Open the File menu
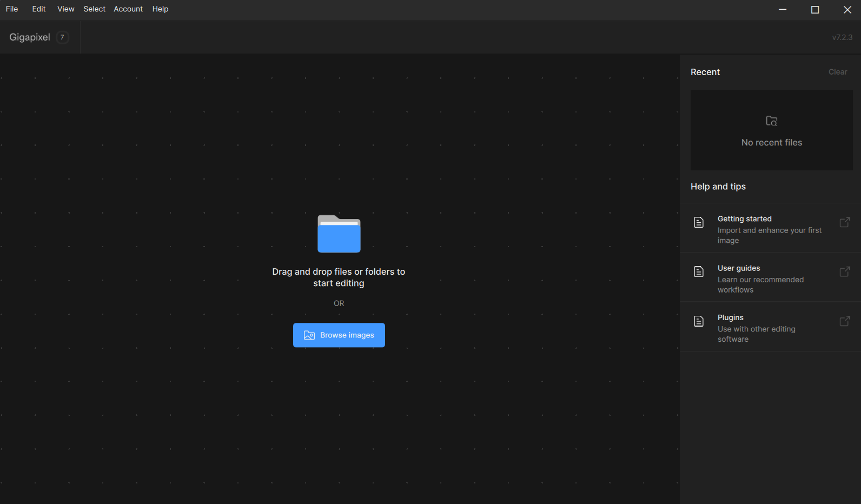Screen dimensions: 861x504 12,9
